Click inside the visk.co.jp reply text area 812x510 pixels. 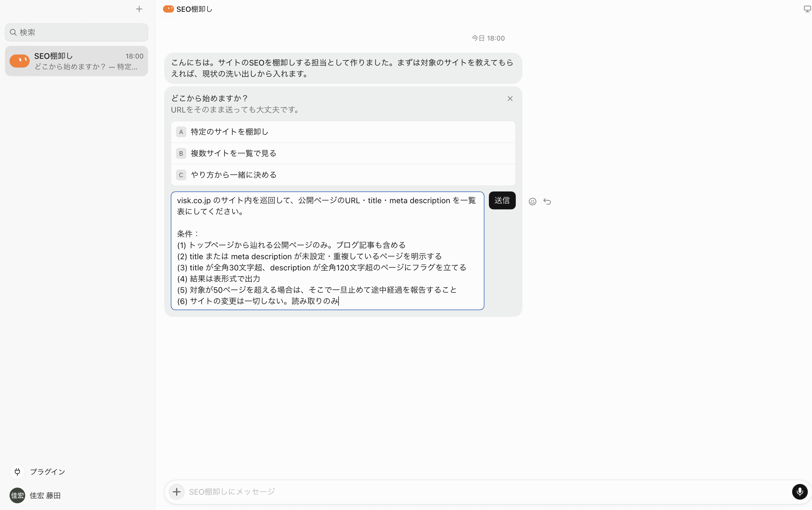pos(327,251)
